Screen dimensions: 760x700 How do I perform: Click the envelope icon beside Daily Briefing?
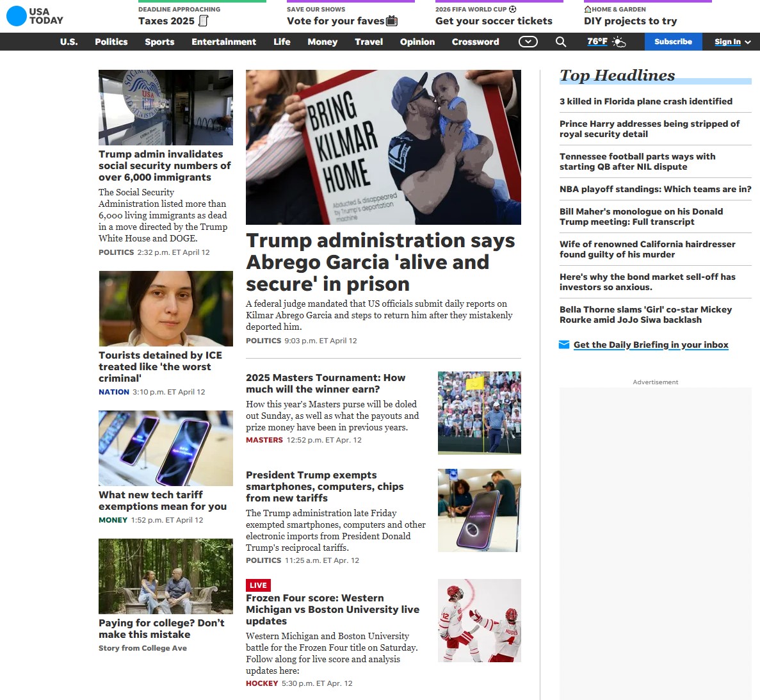click(x=564, y=345)
